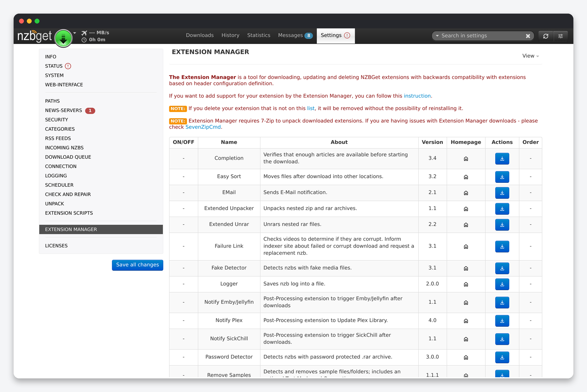Open dropdown arrow beside the green button
The image size is (587, 392).
[x=75, y=33]
